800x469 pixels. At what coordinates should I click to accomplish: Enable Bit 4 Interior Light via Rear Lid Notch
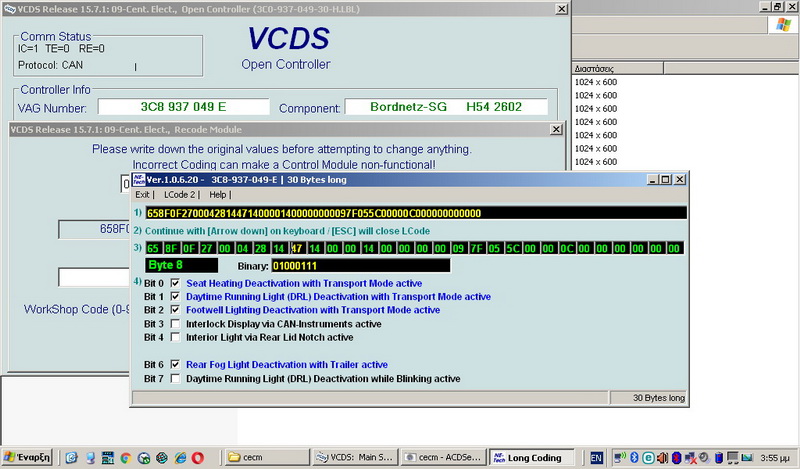[175, 337]
